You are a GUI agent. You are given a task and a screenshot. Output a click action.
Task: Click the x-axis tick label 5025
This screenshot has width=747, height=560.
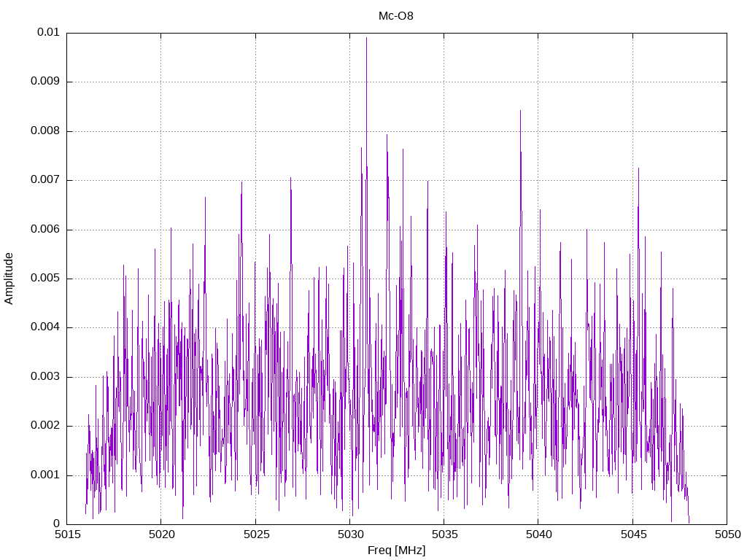click(x=255, y=534)
